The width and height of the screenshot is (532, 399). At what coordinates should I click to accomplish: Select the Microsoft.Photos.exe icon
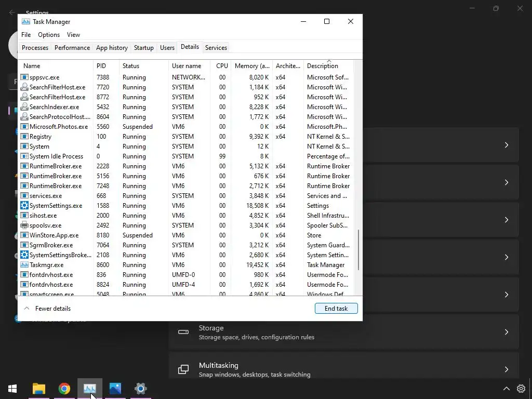point(24,127)
